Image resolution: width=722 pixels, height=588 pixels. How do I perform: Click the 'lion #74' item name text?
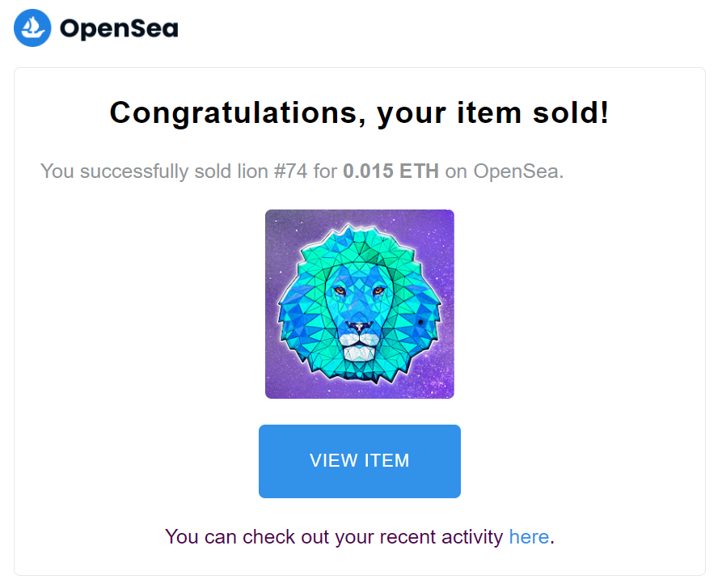coord(272,171)
